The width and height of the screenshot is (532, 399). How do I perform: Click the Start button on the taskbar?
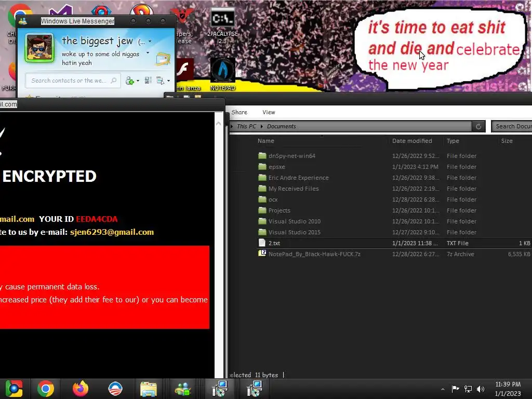click(x=14, y=389)
